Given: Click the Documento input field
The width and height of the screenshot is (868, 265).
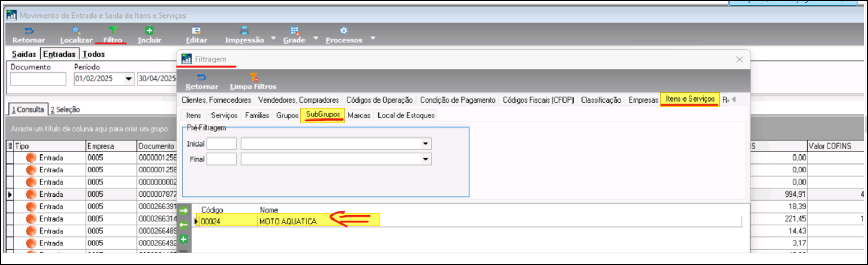Looking at the screenshot, I should pos(38,79).
